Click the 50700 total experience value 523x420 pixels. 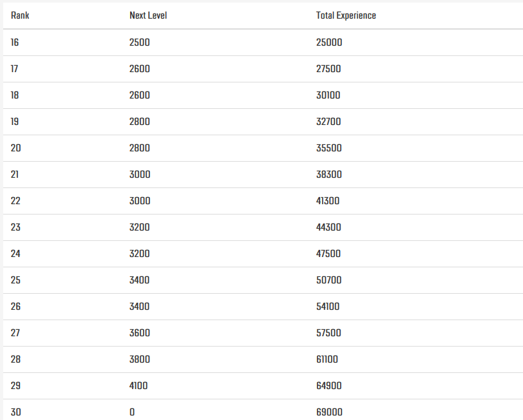328,280
